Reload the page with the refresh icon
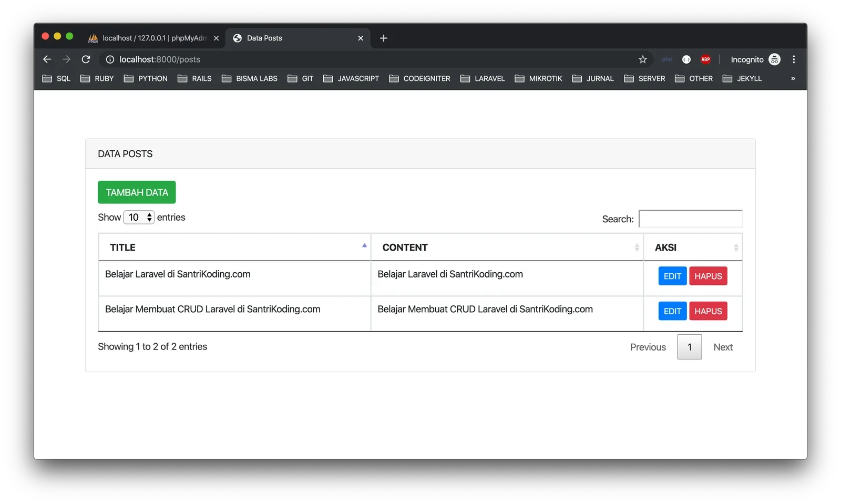The height and width of the screenshot is (504, 841). (86, 59)
